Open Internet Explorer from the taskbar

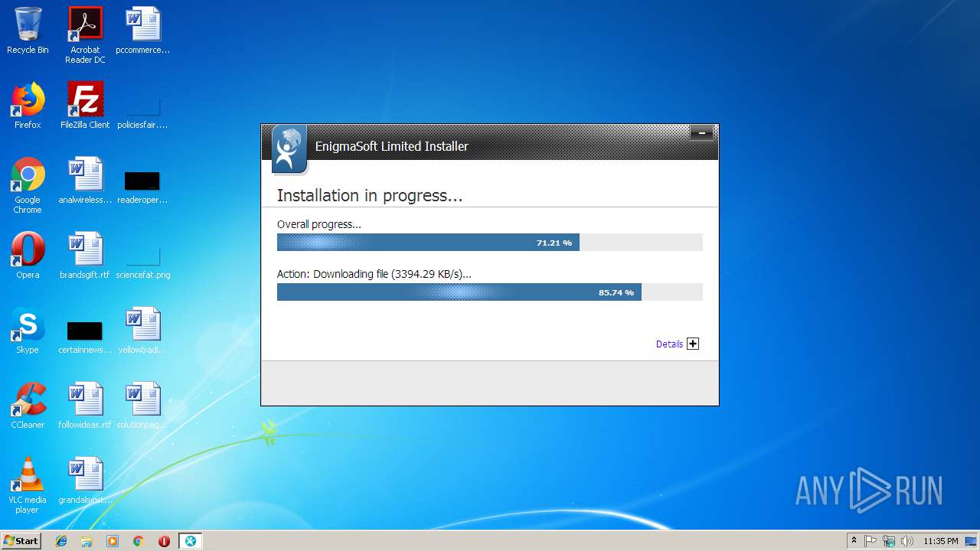61,541
